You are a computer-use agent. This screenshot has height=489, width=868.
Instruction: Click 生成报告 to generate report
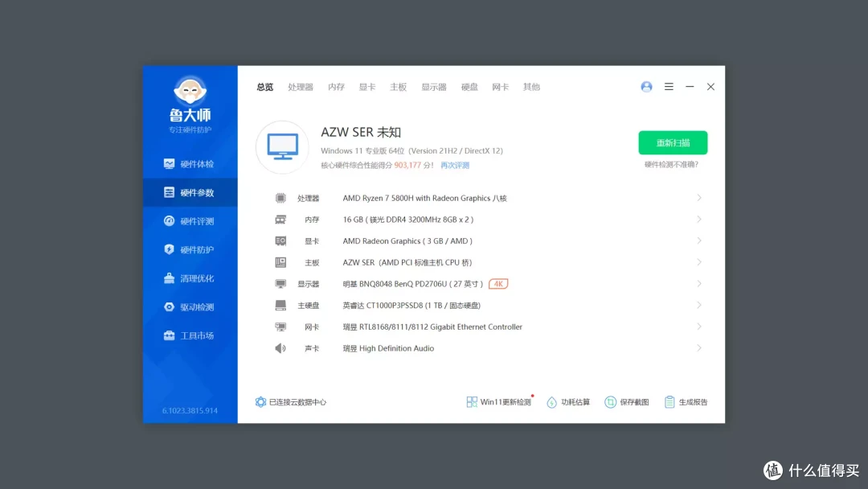(x=686, y=402)
